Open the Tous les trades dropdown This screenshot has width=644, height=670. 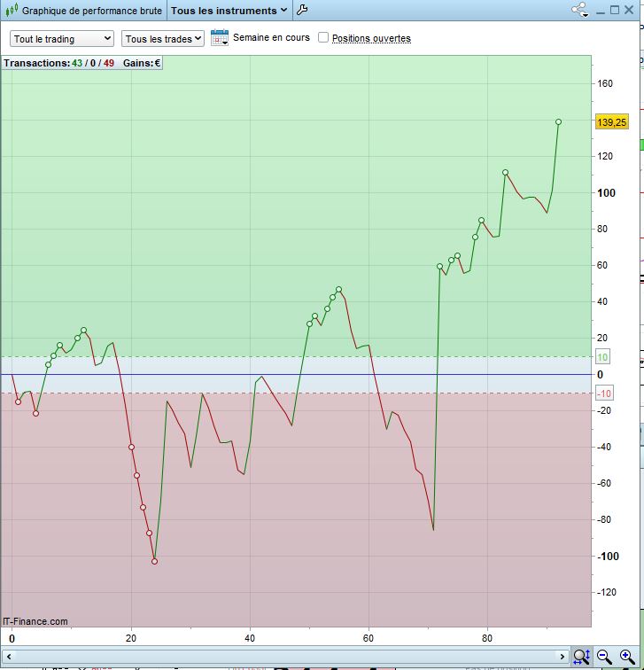point(163,39)
